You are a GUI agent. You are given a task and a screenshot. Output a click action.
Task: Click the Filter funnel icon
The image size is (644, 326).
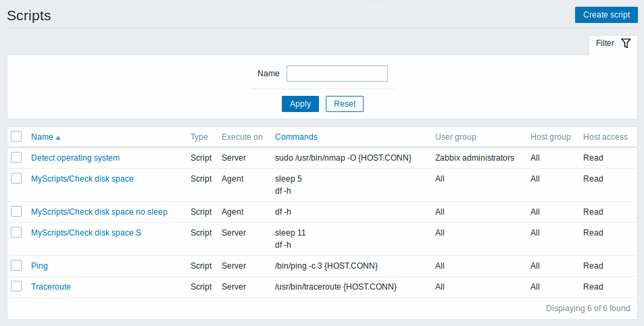(626, 43)
